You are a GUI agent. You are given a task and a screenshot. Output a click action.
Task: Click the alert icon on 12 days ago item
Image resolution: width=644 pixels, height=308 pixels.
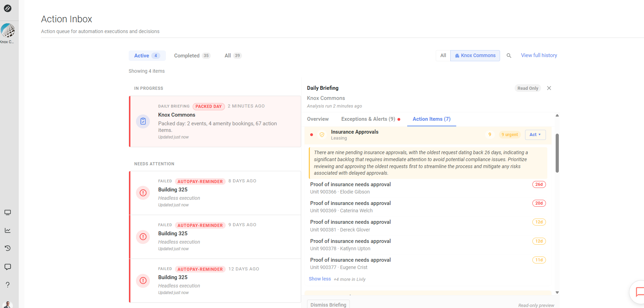click(143, 281)
